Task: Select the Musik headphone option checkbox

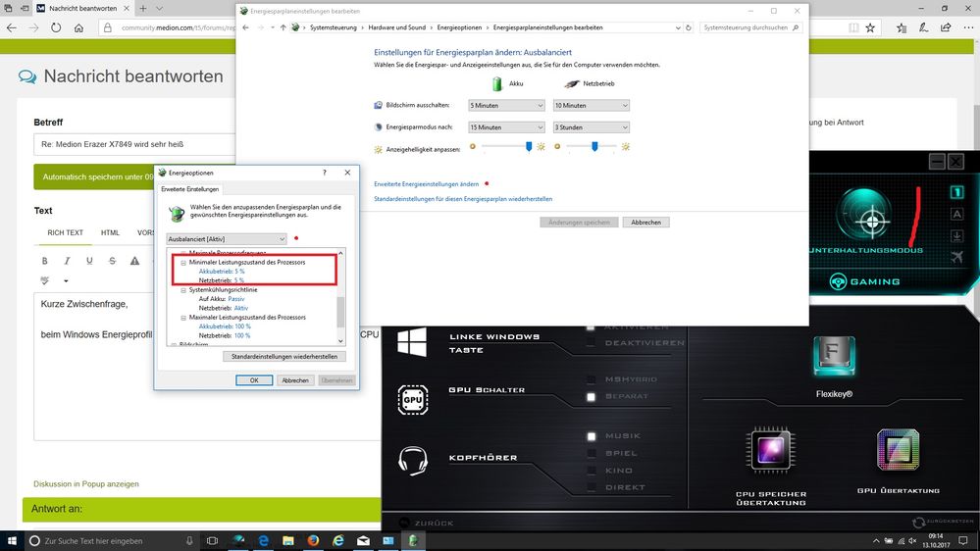Action: [592, 436]
